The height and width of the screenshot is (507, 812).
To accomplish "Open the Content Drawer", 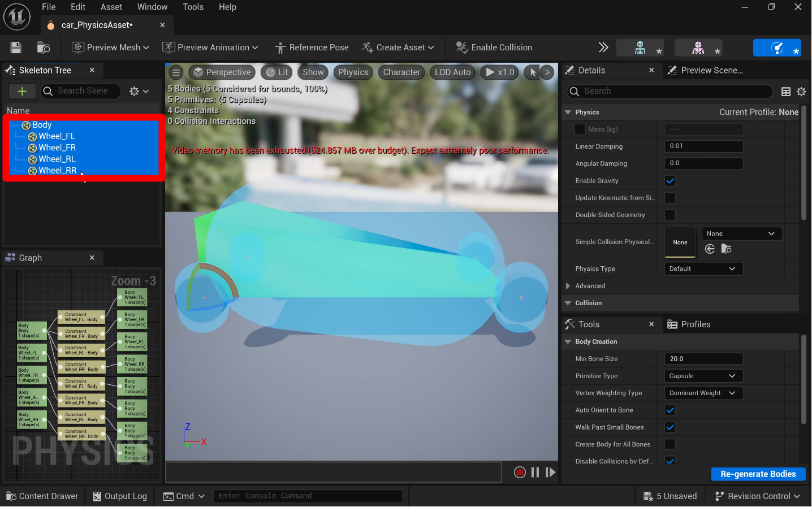I will pos(42,496).
